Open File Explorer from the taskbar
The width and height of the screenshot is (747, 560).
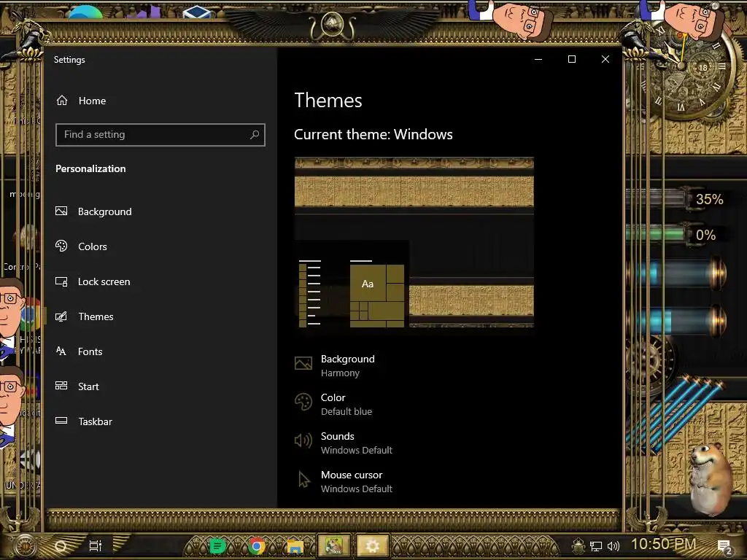pyautogui.click(x=295, y=547)
